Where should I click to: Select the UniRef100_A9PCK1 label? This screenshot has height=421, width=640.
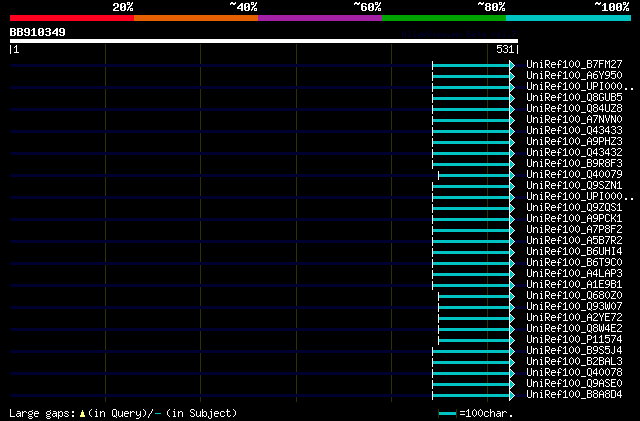click(574, 218)
